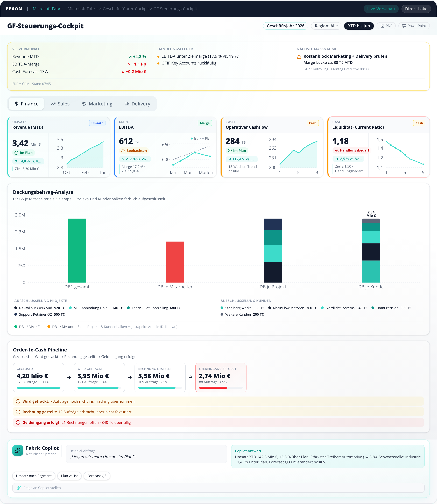The height and width of the screenshot is (504, 437).
Task: Select the Plan vs. Ist suggestion
Action: 69,476
